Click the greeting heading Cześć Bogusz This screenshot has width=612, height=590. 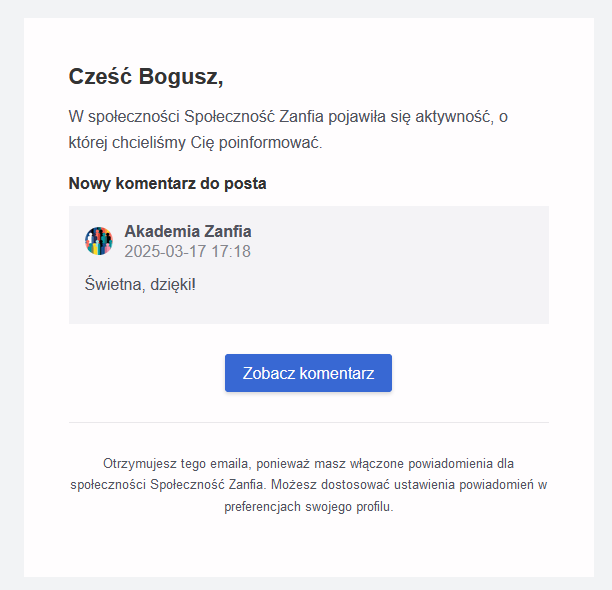[146, 77]
